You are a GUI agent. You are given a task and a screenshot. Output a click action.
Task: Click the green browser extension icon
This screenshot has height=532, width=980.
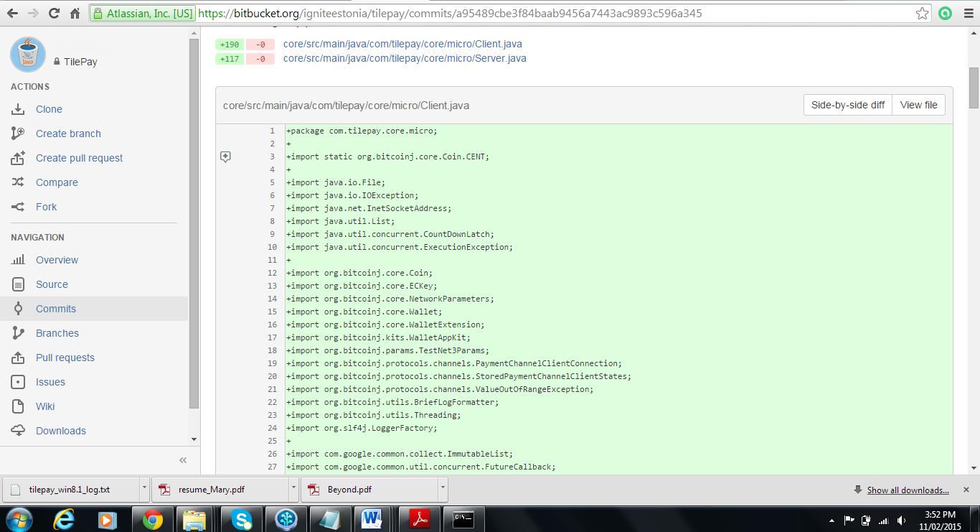point(944,14)
